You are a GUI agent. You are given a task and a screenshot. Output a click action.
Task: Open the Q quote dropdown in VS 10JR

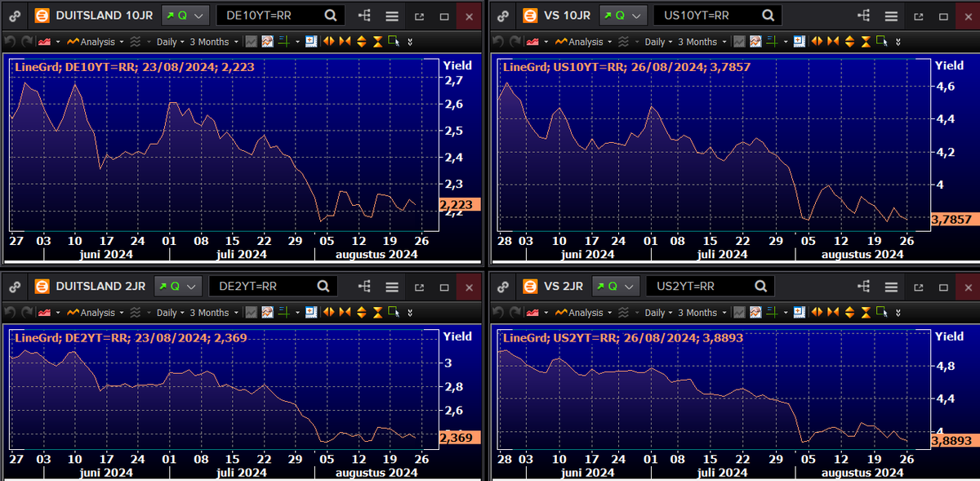coord(623,16)
